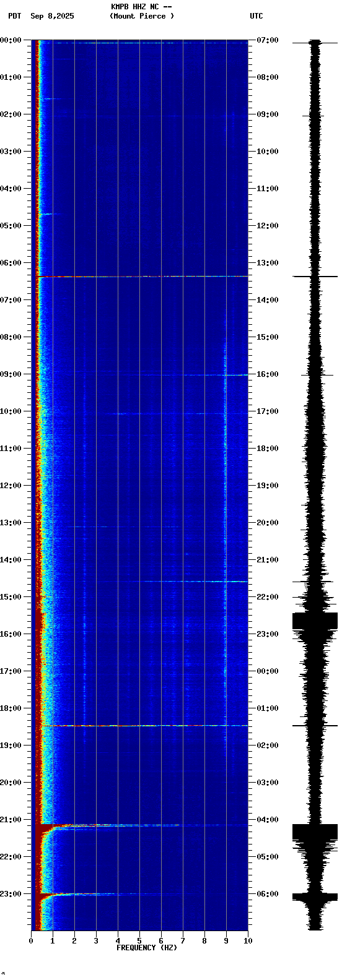Screen dimensions: 342x980
Task: Click the station title KMPB HHZ NC --
Action: (141, 7)
